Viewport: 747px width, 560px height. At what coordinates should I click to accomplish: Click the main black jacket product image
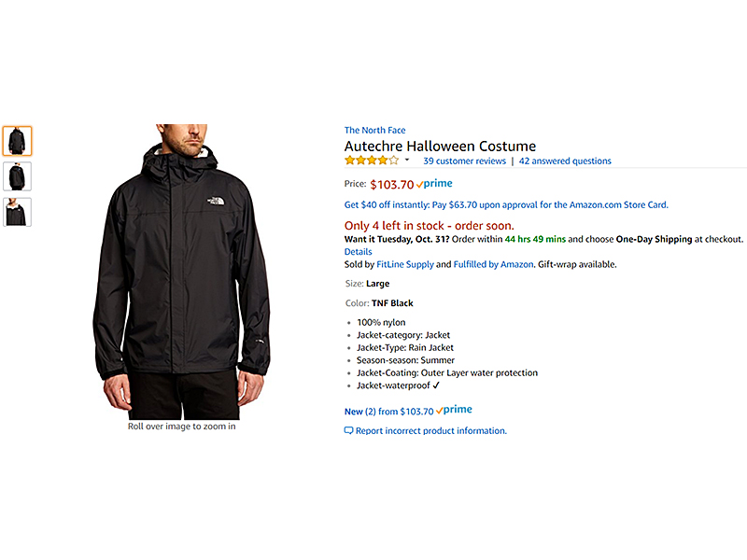pyautogui.click(x=181, y=272)
